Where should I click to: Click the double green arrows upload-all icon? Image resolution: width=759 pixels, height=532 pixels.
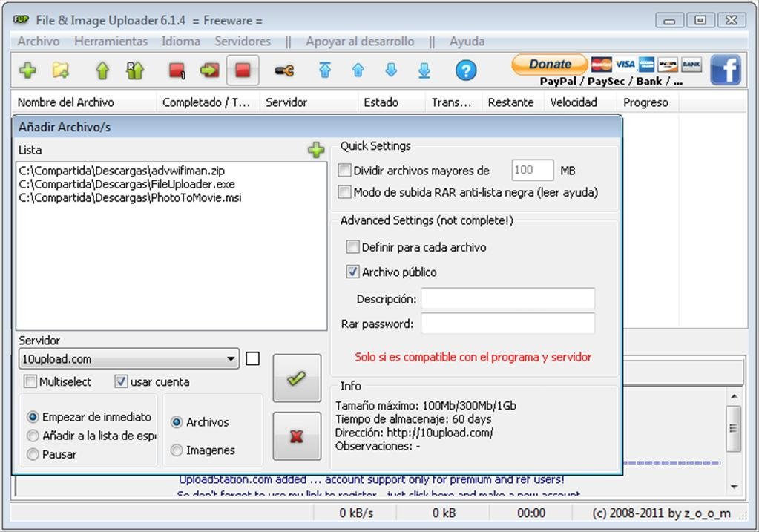pos(135,70)
